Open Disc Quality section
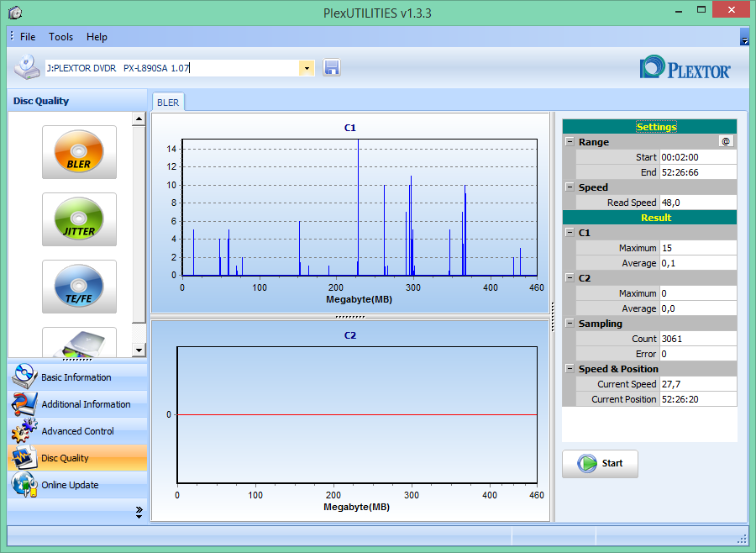This screenshot has height=553, width=756. click(77, 458)
